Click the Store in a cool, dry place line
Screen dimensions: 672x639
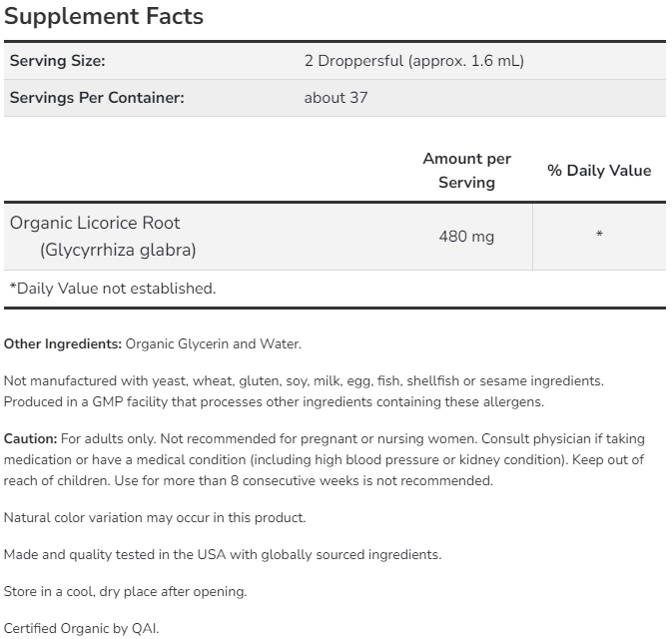coord(125,591)
